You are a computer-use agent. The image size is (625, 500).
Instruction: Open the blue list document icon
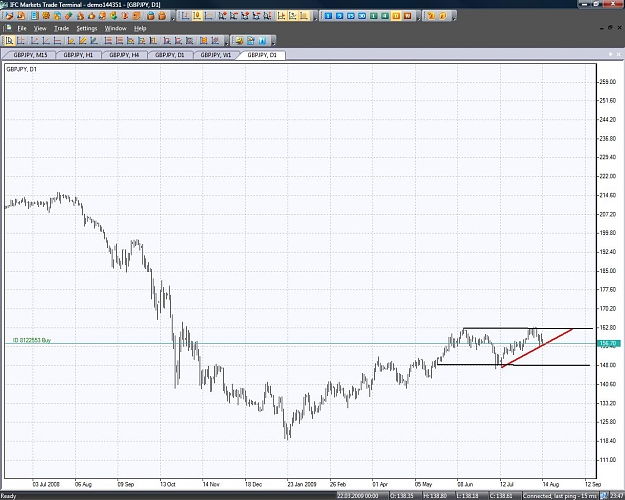(35, 16)
